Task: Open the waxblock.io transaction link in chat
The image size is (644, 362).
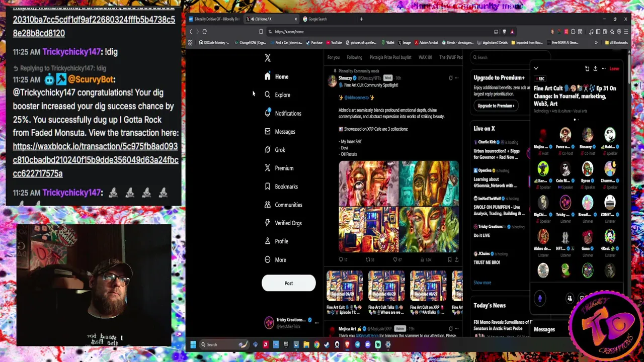Action: (x=96, y=160)
